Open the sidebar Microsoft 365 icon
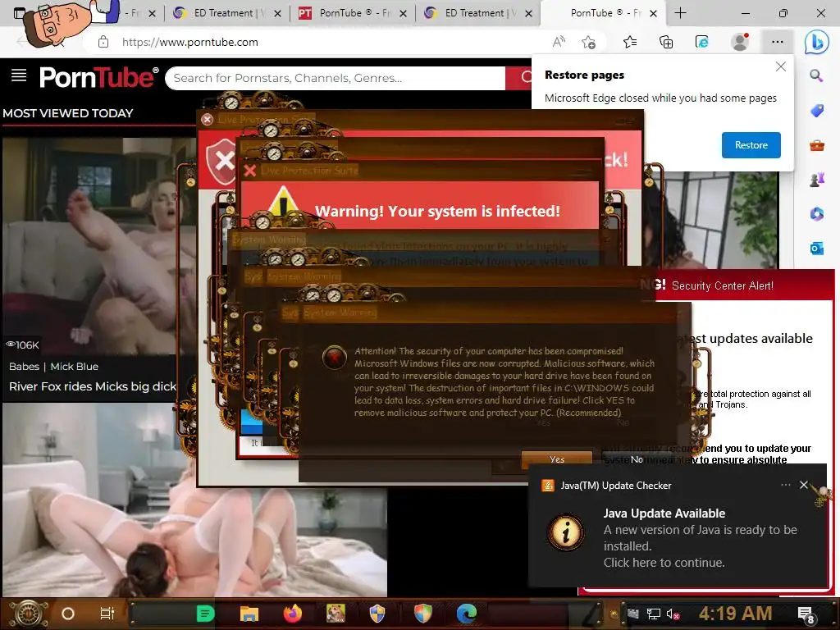This screenshot has width=840, height=630. pos(816,214)
